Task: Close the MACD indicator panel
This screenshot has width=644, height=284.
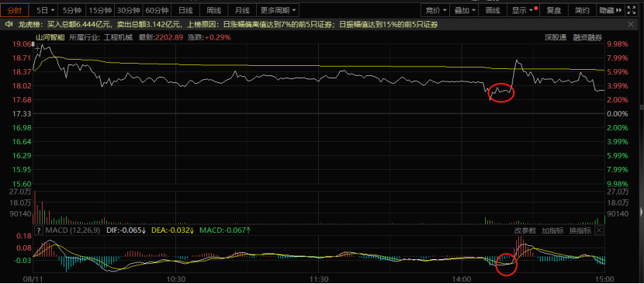Action: pos(599,230)
